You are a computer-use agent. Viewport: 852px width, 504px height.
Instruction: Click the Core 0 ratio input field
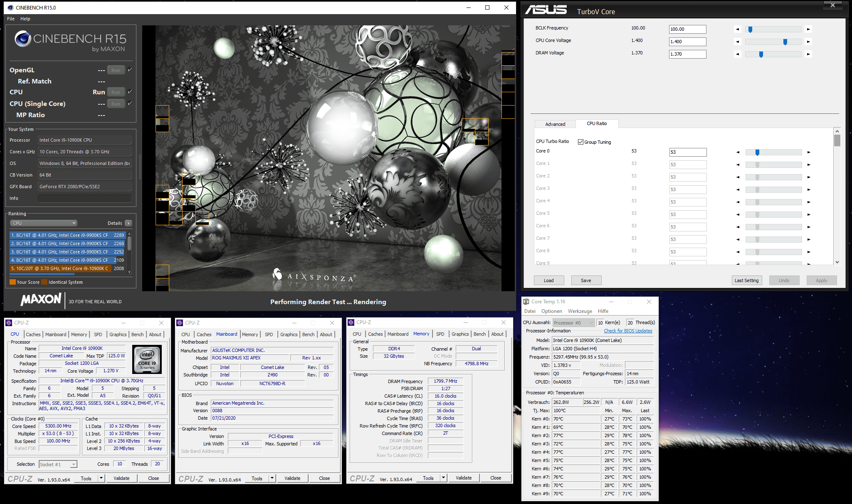[x=688, y=152]
